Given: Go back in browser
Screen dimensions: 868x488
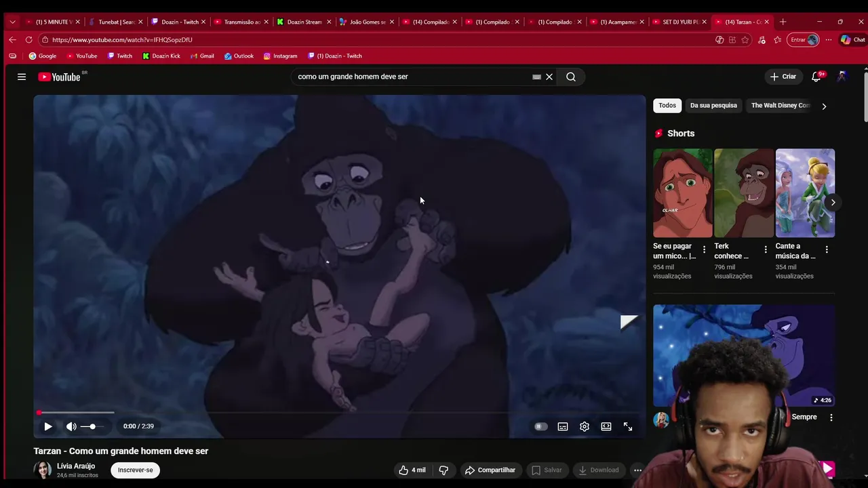Looking at the screenshot, I should tap(12, 40).
